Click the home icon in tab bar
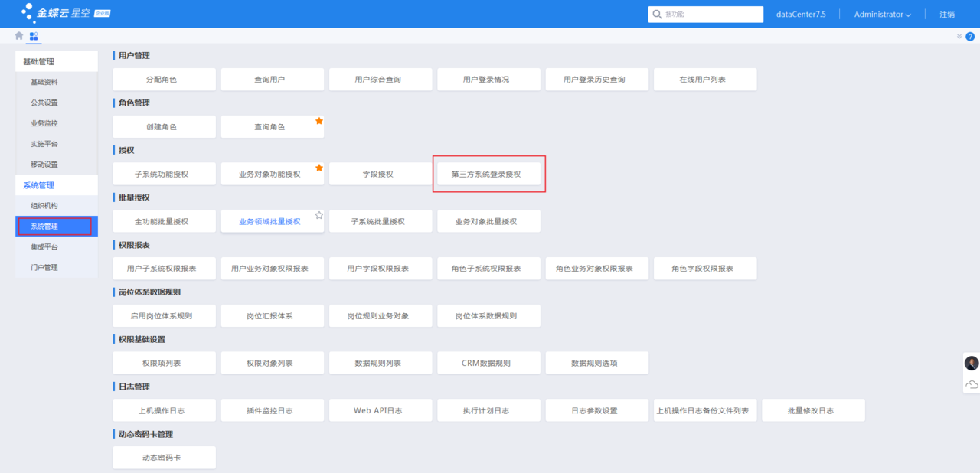 (19, 36)
